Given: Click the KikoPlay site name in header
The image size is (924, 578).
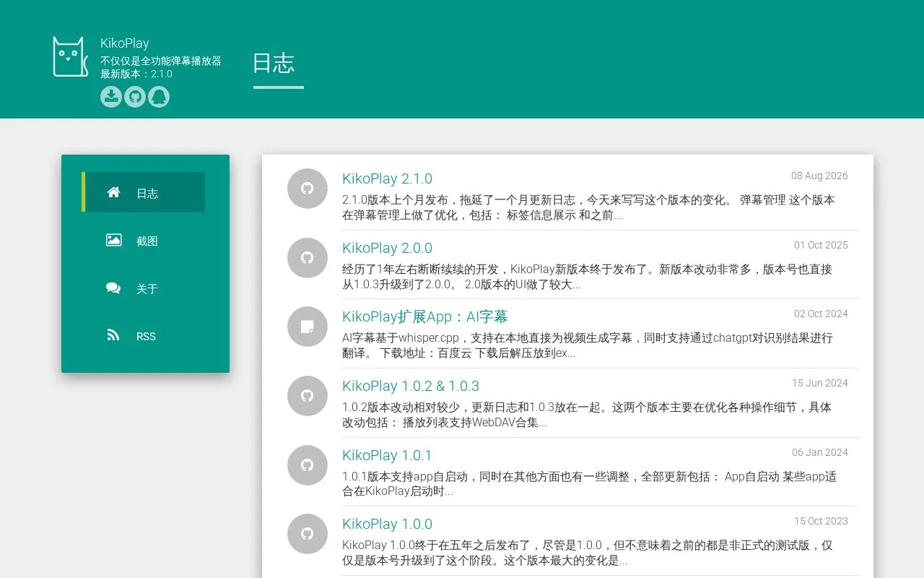Looking at the screenshot, I should [x=125, y=43].
